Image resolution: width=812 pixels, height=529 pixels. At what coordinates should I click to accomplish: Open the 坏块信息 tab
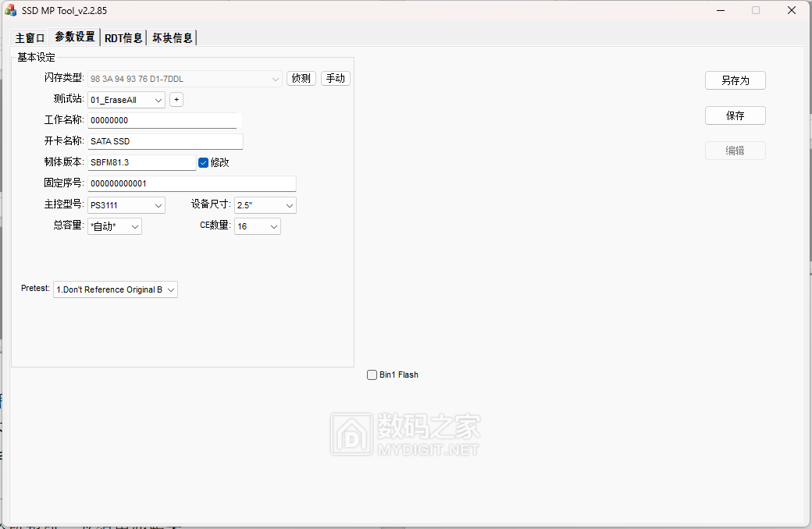[x=172, y=37]
